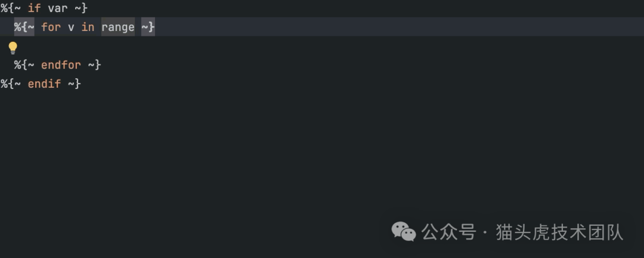The width and height of the screenshot is (644, 258).
Task: Click the 'endif' keyword
Action: coord(44,84)
